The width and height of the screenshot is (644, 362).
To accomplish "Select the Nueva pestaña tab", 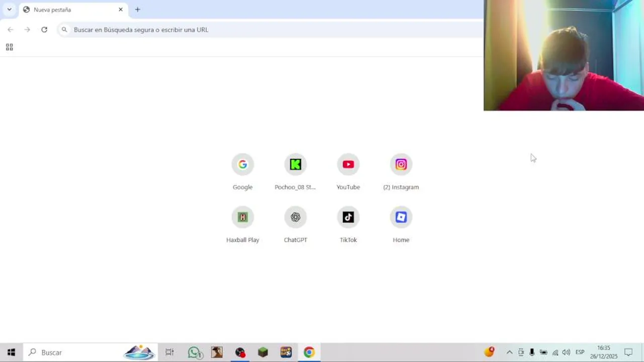I will click(73, 10).
